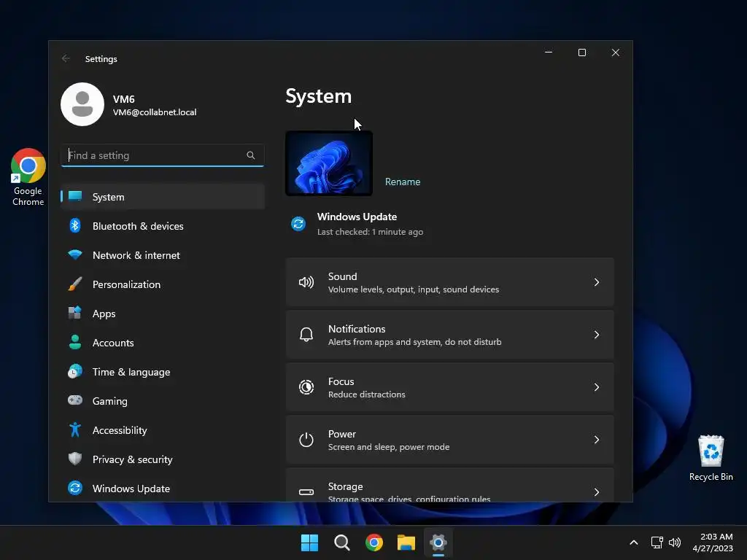The width and height of the screenshot is (747, 560).
Task: Open the Apps category label
Action: (104, 314)
